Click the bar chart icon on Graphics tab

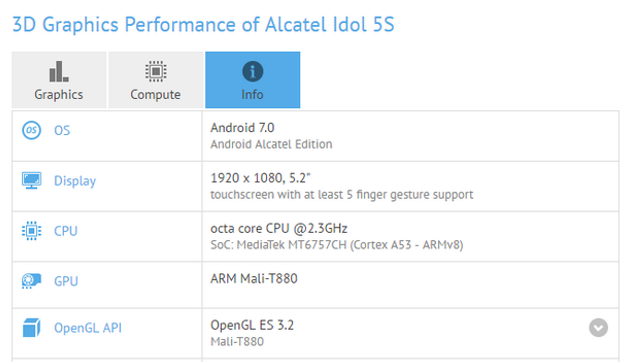click(59, 72)
